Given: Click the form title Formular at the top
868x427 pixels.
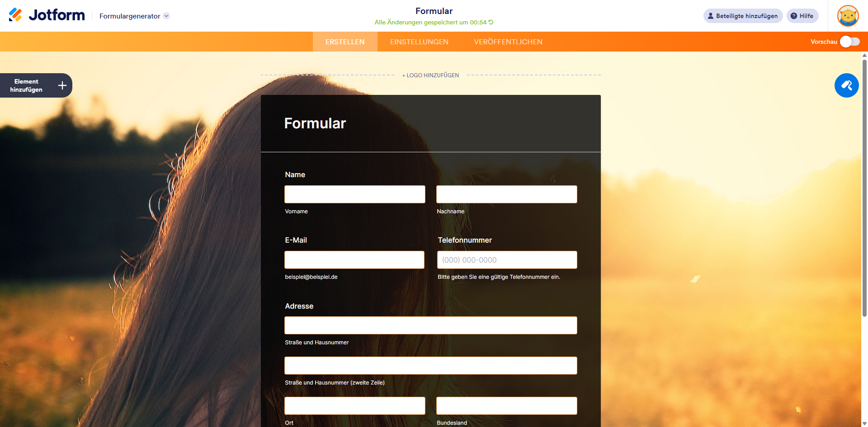Looking at the screenshot, I should (434, 11).
